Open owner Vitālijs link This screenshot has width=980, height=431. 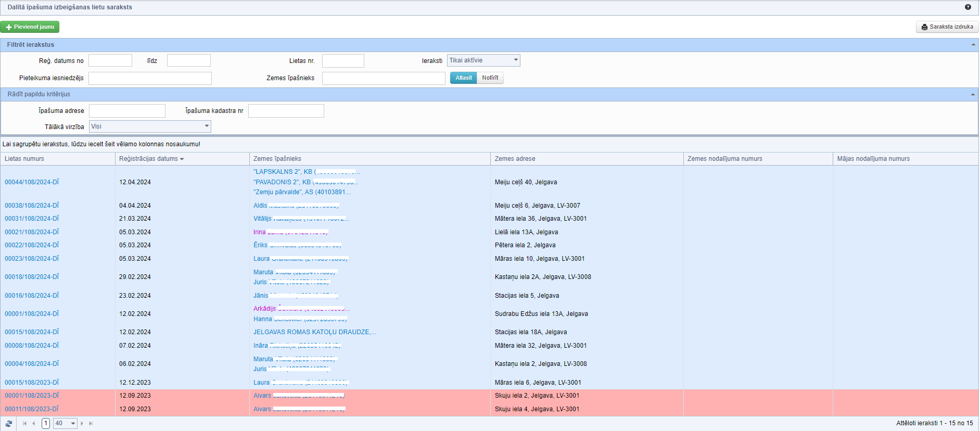click(x=301, y=219)
